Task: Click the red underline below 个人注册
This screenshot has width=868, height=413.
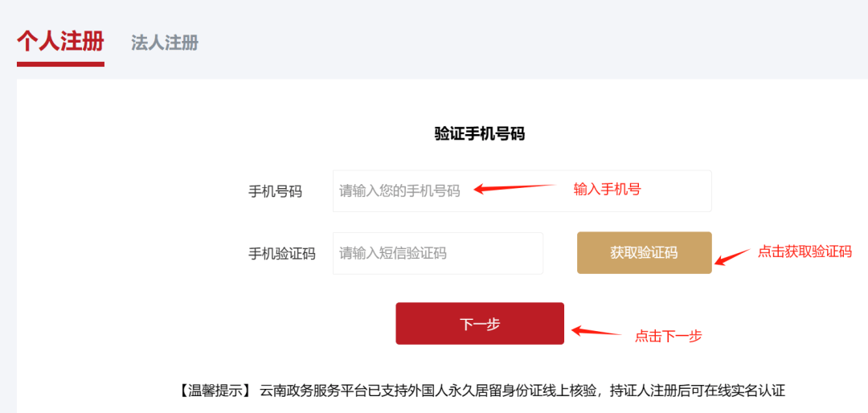Action: [60, 63]
